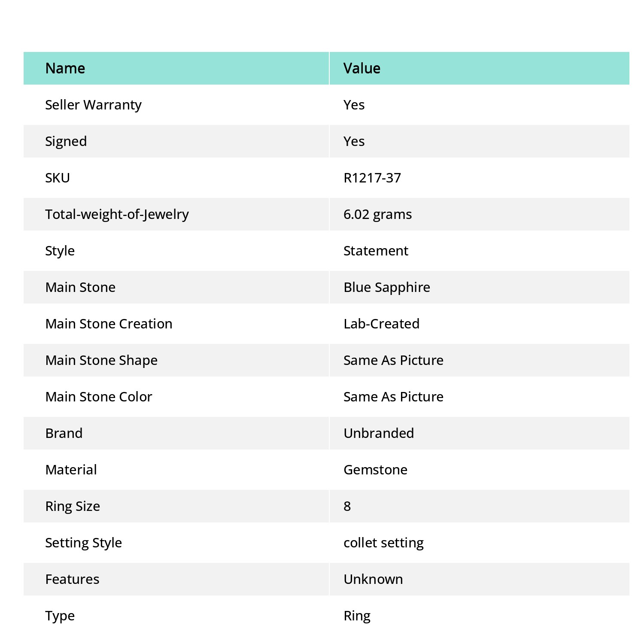Click the Unbranded brand value
Viewport: 644px width, 644px height.
(379, 433)
